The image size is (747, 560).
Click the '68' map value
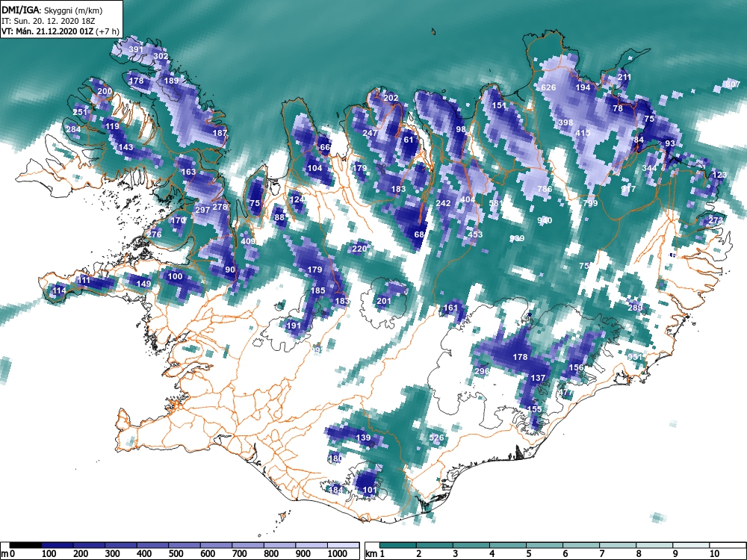click(x=419, y=234)
